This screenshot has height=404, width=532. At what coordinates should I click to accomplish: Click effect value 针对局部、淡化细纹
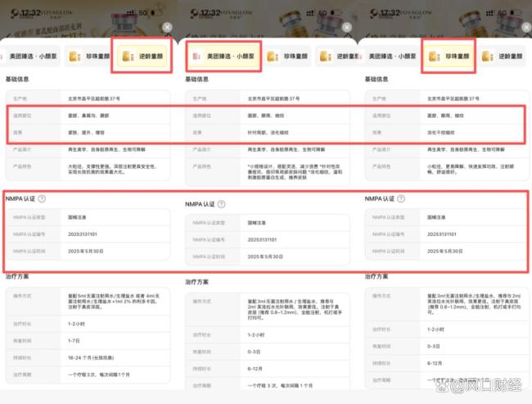click(x=268, y=133)
